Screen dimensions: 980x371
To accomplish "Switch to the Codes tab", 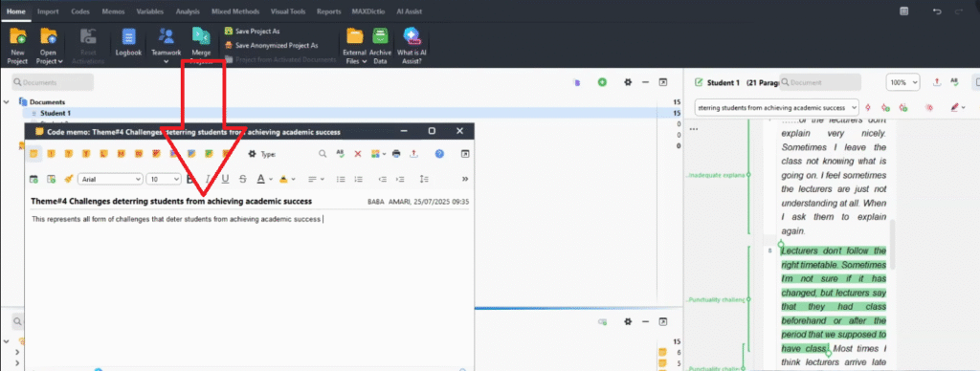I will click(79, 11).
